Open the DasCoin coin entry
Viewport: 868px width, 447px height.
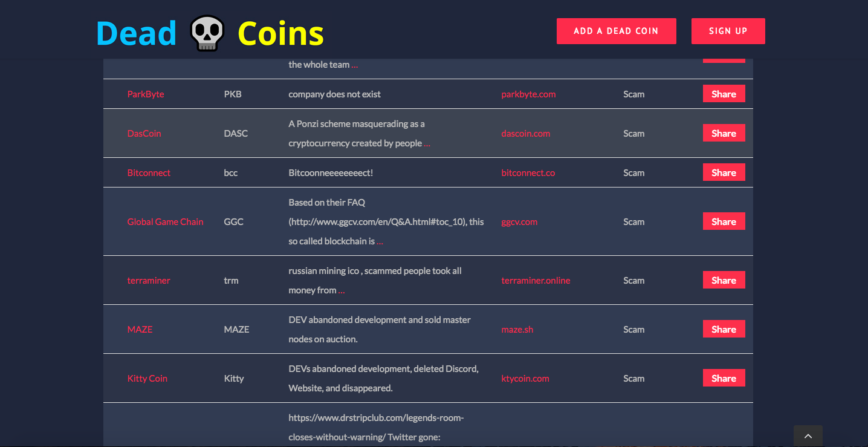click(144, 133)
